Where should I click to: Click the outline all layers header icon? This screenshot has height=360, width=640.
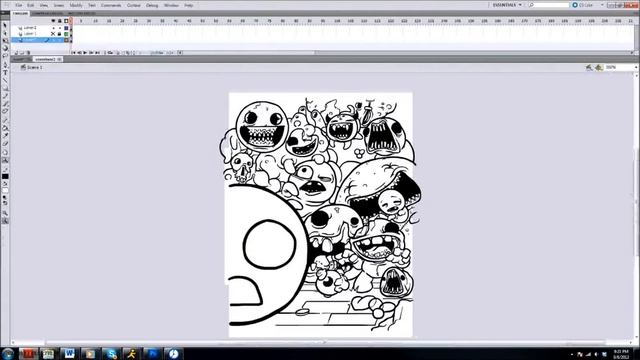66,21
